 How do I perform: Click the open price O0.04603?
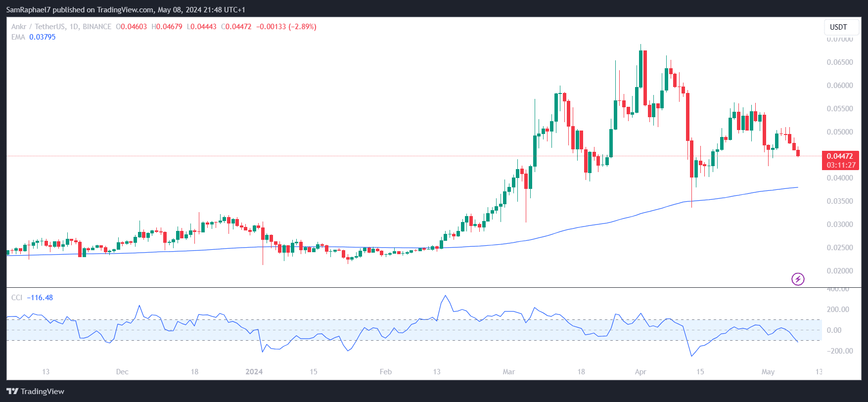click(x=132, y=27)
